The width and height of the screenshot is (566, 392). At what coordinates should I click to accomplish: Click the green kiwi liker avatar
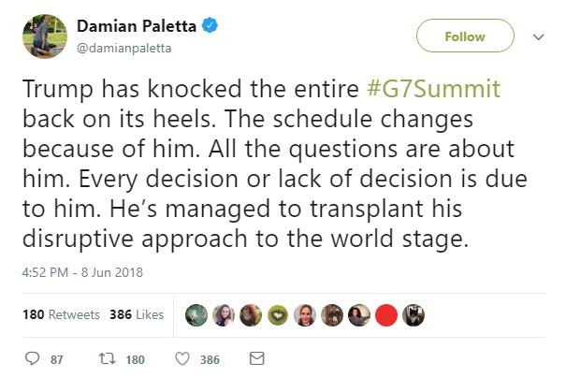(277, 315)
